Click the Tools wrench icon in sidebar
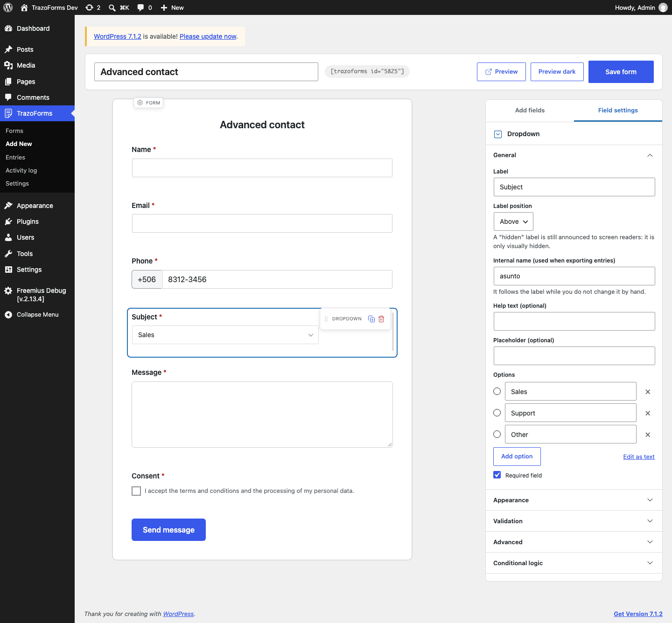 (8, 254)
